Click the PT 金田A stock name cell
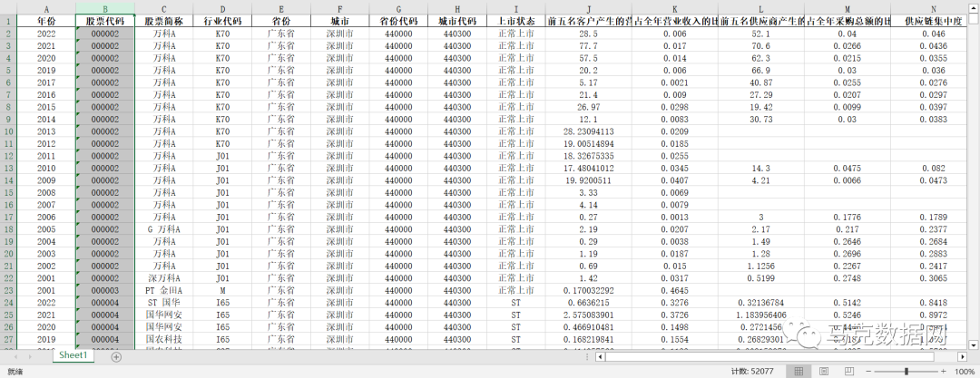The width and height of the screenshot is (980, 378). (164, 290)
